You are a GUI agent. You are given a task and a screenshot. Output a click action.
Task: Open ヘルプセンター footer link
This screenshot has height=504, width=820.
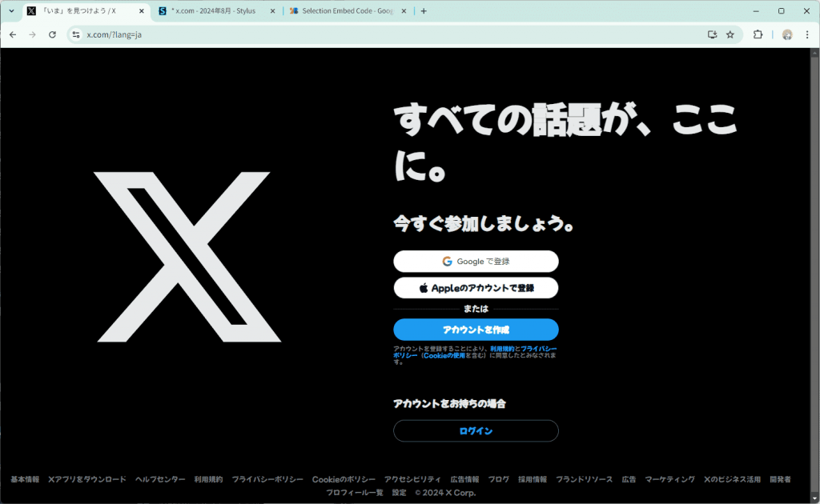click(x=160, y=479)
